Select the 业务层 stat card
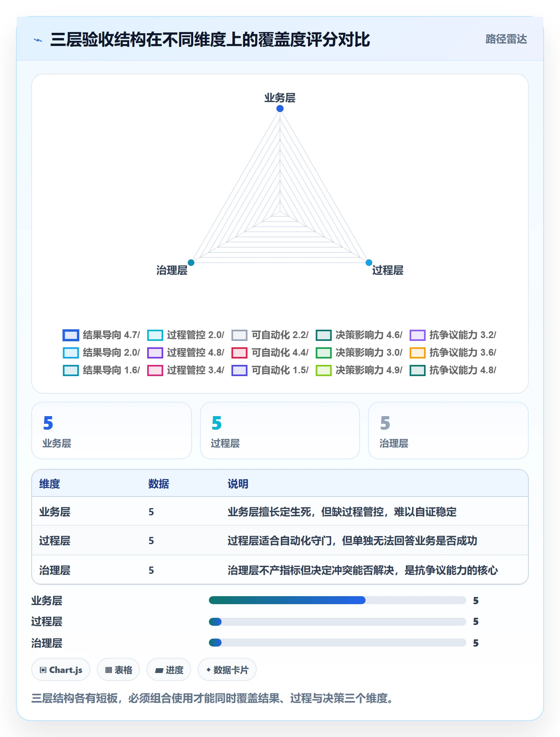Image resolution: width=560 pixels, height=737 pixels. point(112,431)
